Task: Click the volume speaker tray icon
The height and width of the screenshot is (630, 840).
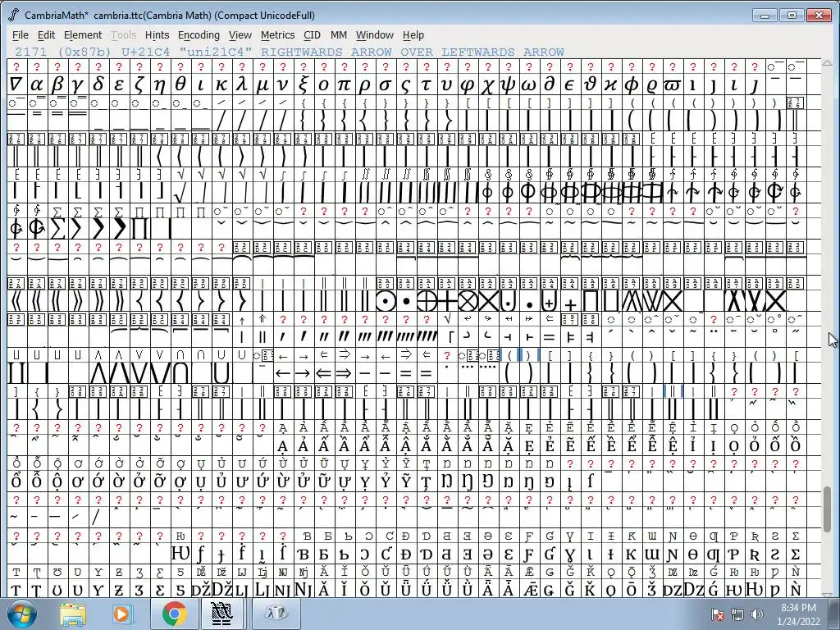Action: pos(757,614)
